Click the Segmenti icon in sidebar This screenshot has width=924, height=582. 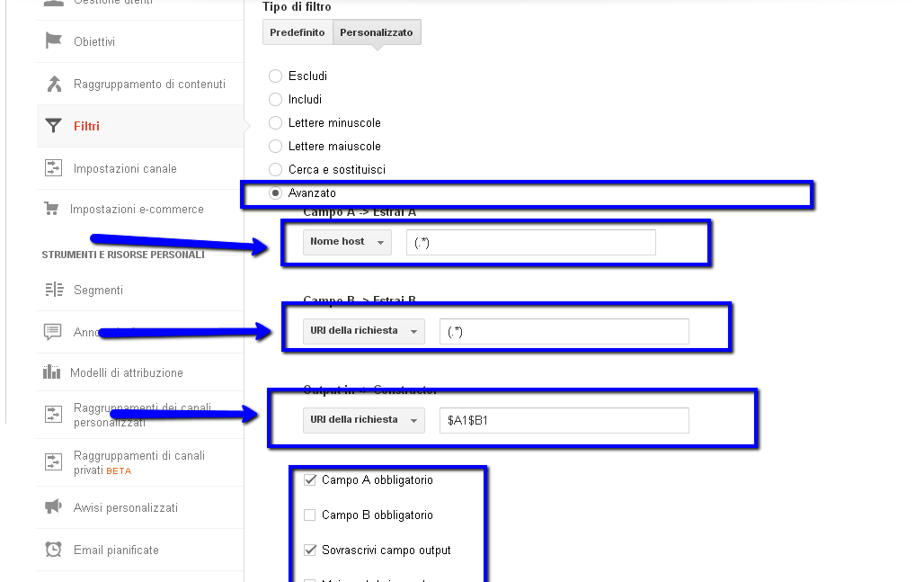54,290
